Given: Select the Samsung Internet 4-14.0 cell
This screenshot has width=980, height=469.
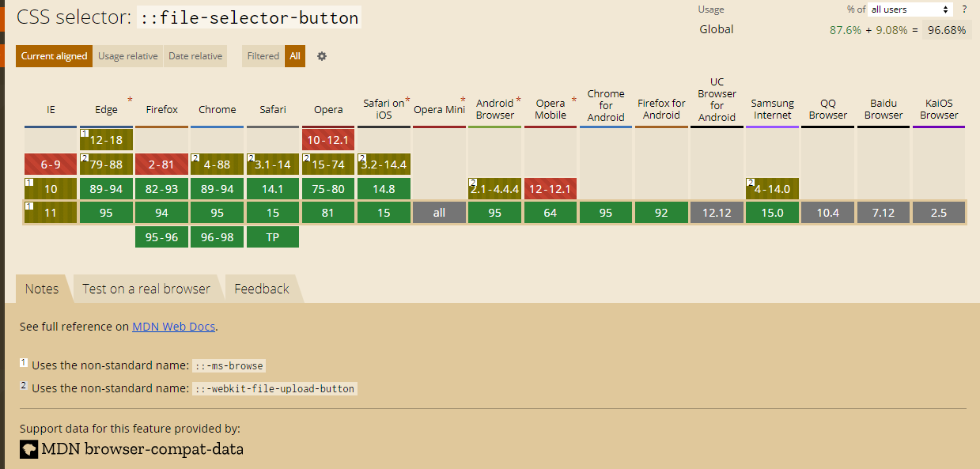Looking at the screenshot, I should 772,189.
